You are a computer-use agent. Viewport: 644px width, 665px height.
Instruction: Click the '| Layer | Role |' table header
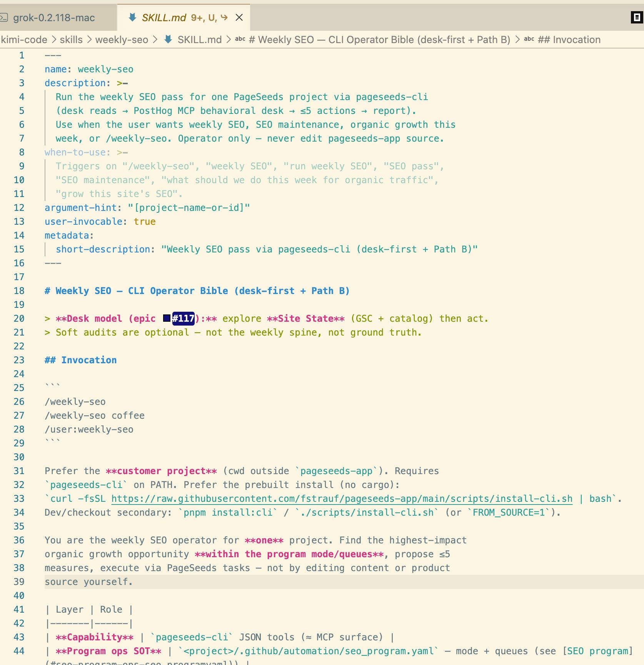pyautogui.click(x=89, y=610)
